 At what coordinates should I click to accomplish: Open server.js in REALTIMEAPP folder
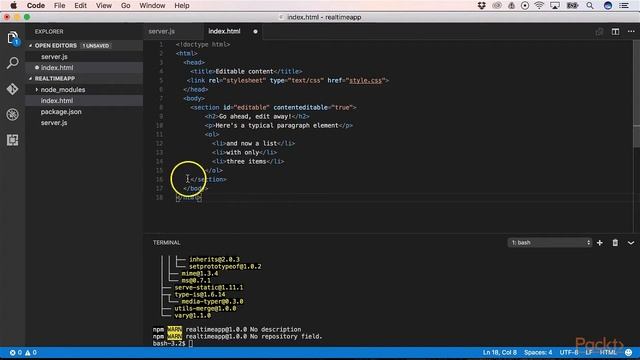coord(54,122)
